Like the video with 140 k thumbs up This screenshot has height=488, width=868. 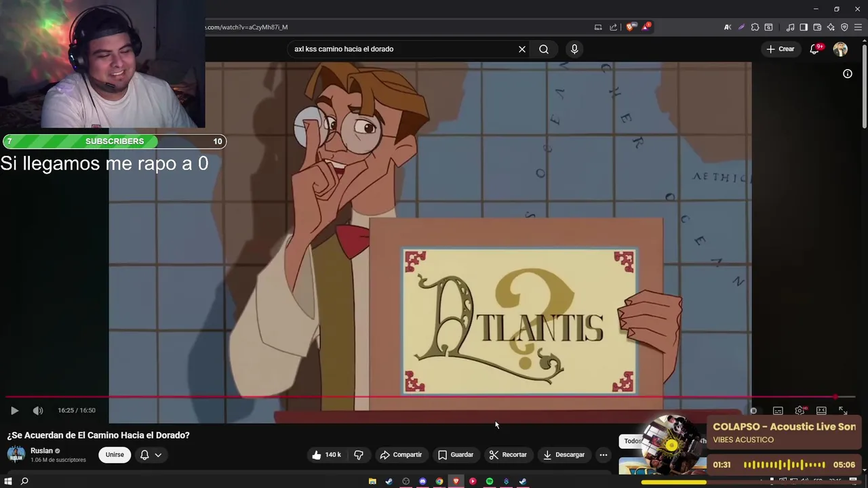click(x=326, y=455)
